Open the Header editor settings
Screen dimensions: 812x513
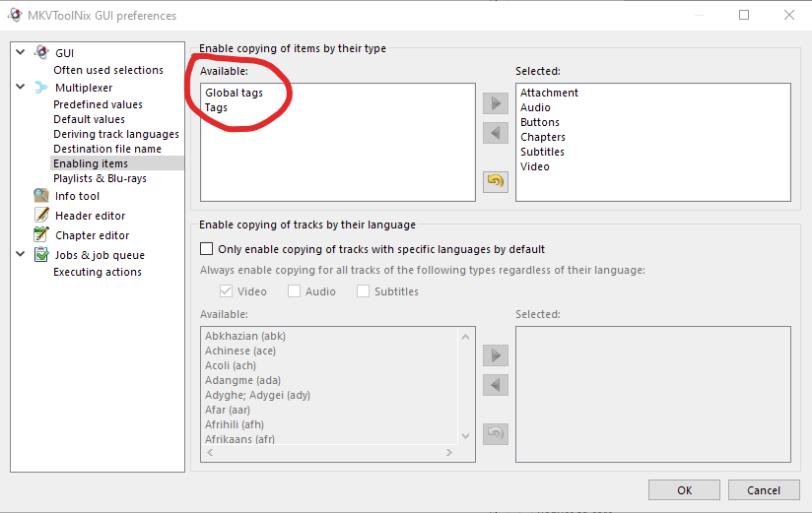90,216
